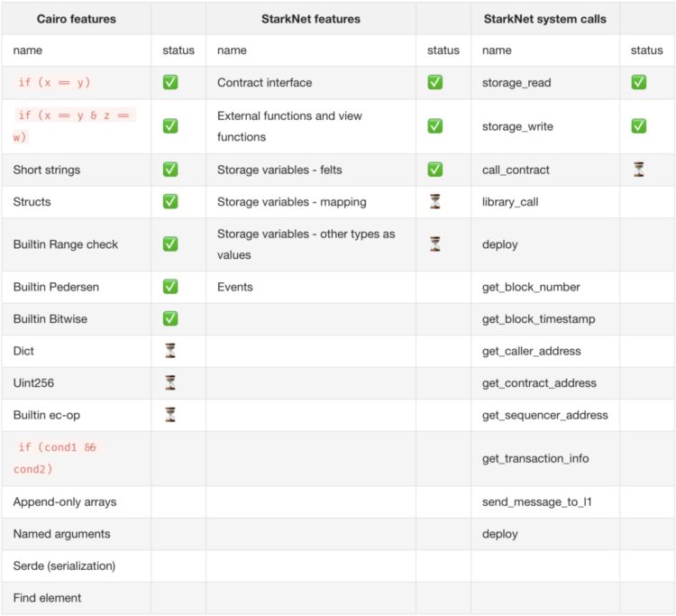The image size is (676, 616).
Task: Click checkmark beside Contract interface
Action: [x=434, y=83]
